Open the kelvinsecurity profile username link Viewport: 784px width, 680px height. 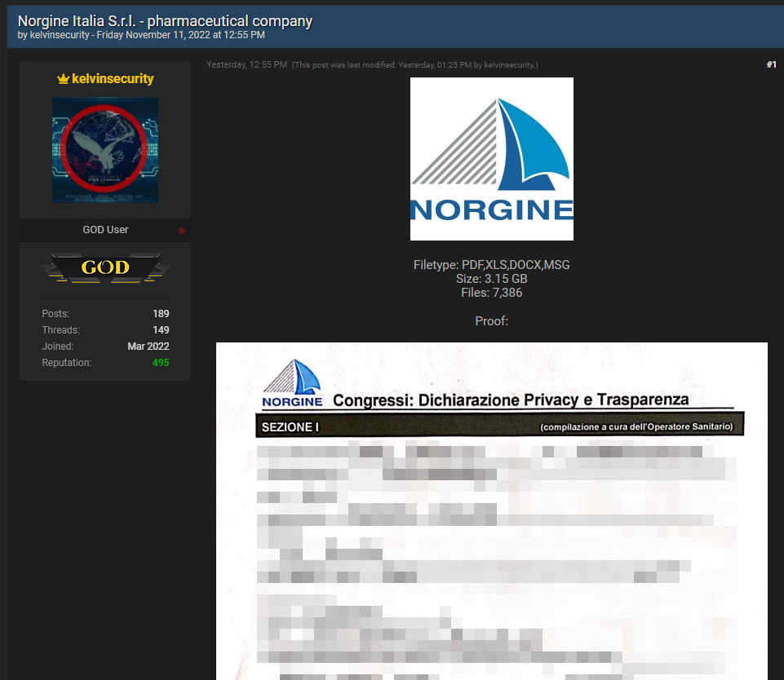coord(113,79)
